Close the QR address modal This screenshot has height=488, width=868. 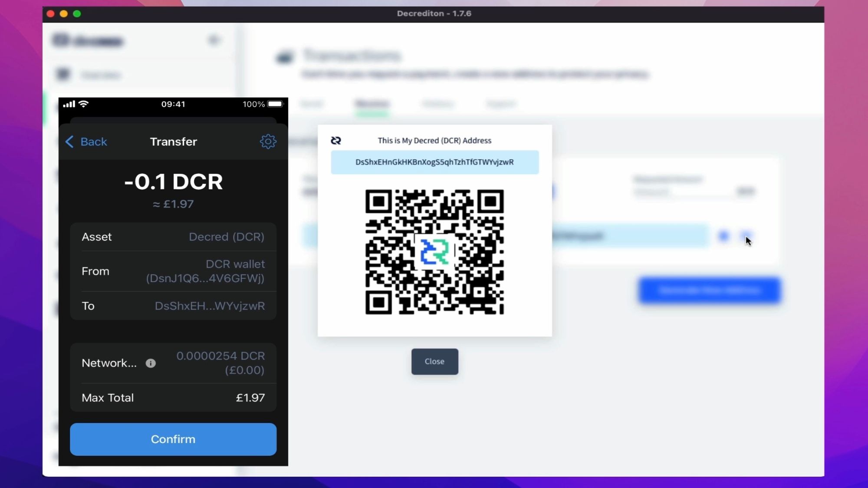pyautogui.click(x=434, y=362)
